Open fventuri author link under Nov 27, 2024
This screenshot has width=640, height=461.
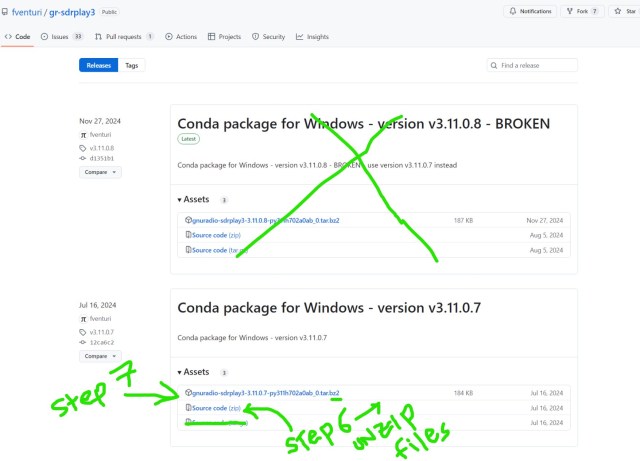click(x=100, y=135)
